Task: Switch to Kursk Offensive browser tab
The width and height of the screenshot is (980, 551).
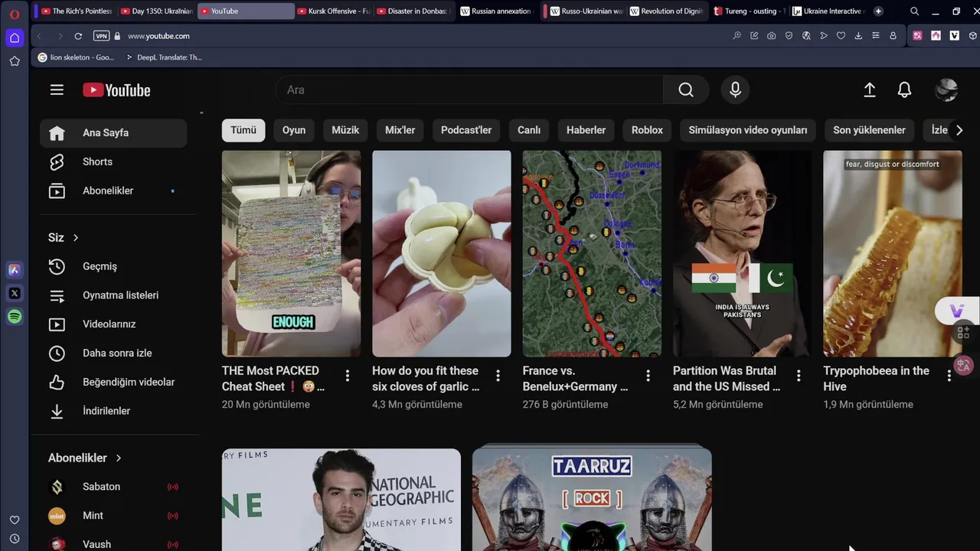Action: click(334, 11)
